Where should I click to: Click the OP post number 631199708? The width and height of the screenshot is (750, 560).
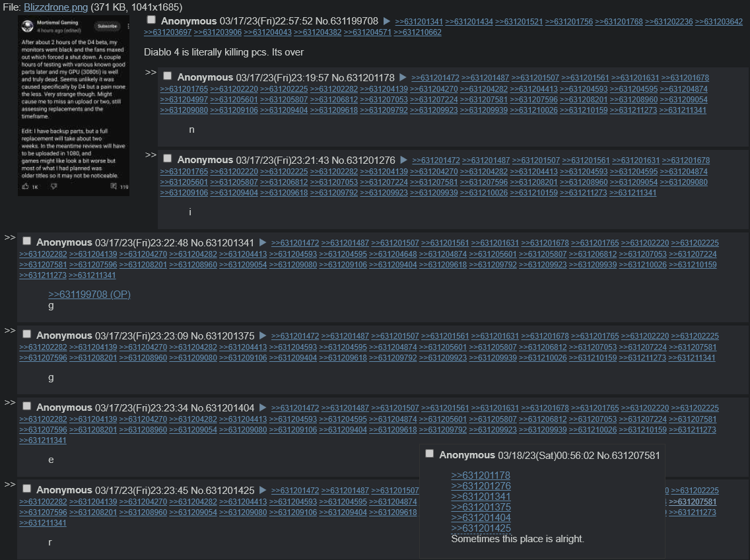coord(353,22)
